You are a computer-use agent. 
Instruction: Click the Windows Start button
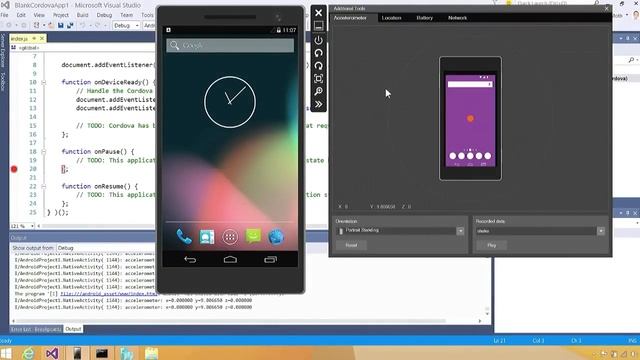click(6, 353)
